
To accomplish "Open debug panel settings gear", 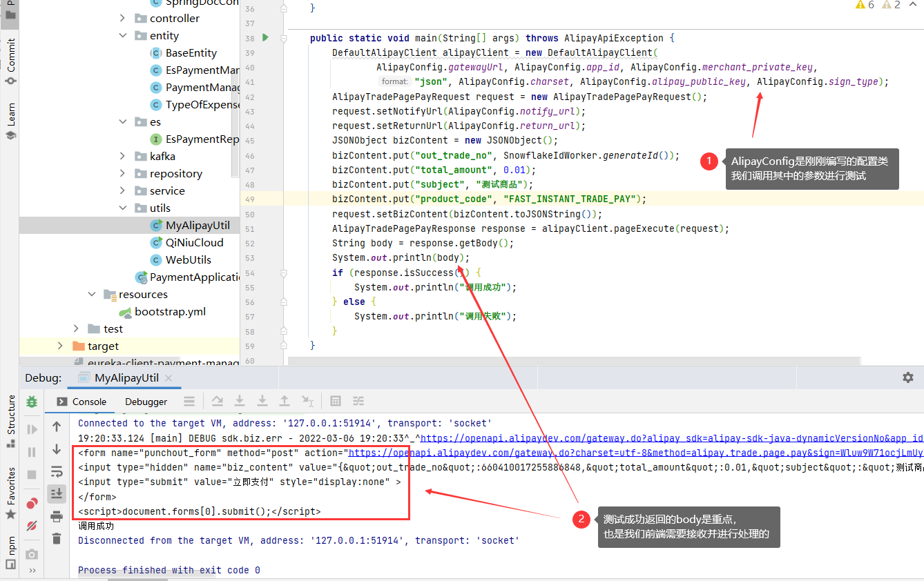I will point(908,377).
